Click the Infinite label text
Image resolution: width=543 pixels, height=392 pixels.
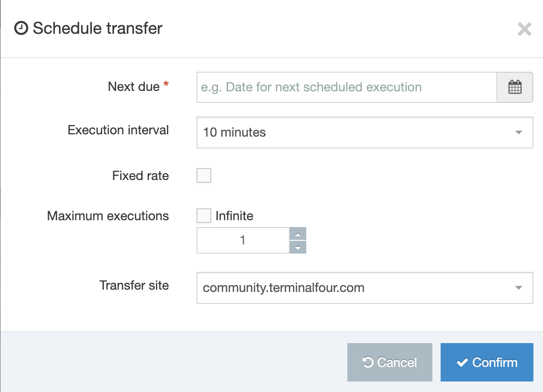(234, 216)
